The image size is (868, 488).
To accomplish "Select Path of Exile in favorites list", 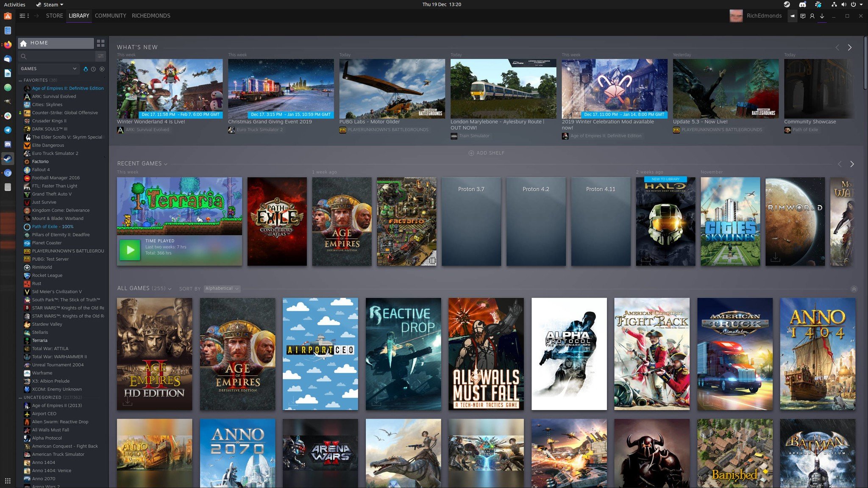I will (53, 227).
